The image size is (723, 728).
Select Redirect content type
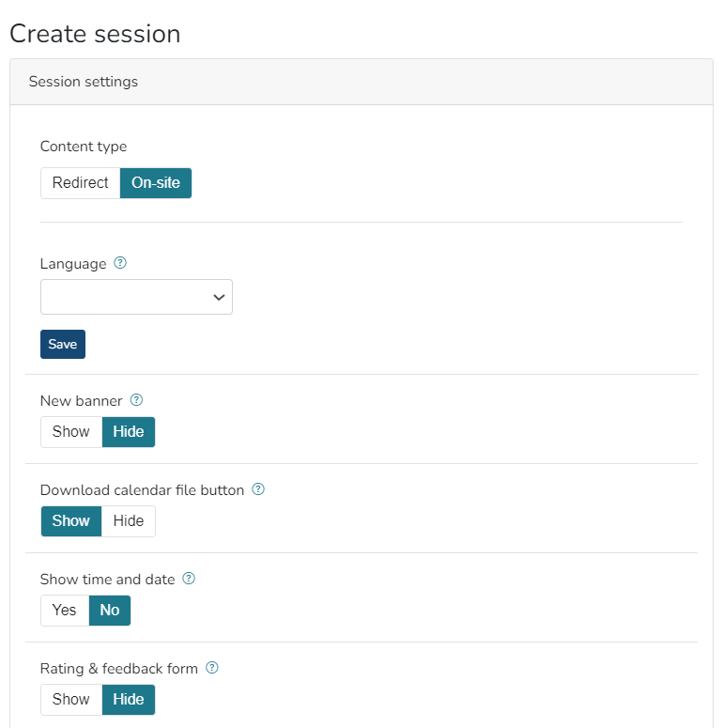tap(80, 183)
